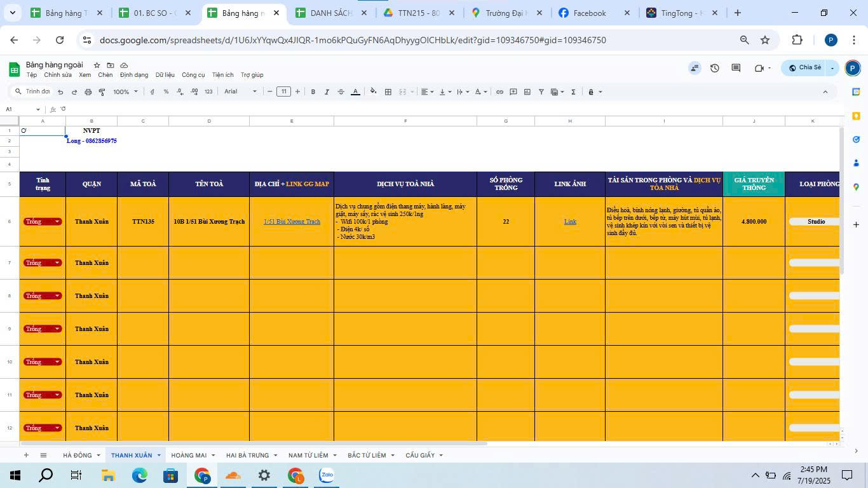This screenshot has width=868, height=488.
Task: Toggle strikethrough formatting
Action: coord(341,92)
